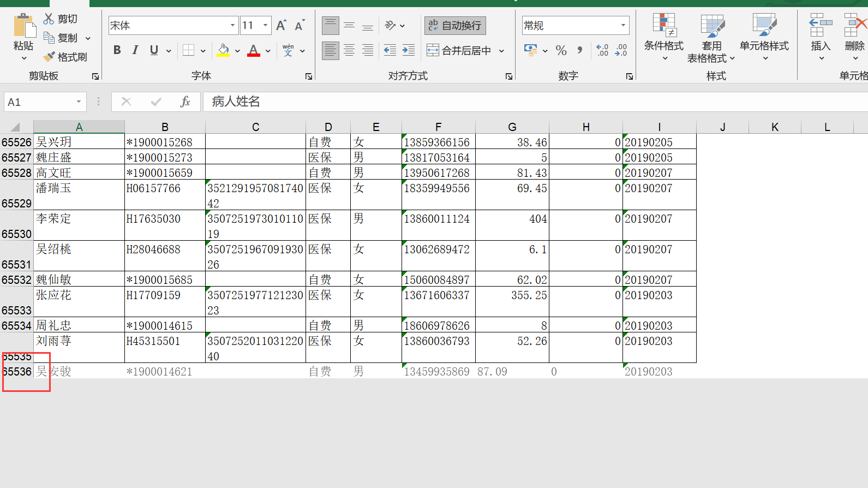Copy selection using the 复制 button

[61, 38]
